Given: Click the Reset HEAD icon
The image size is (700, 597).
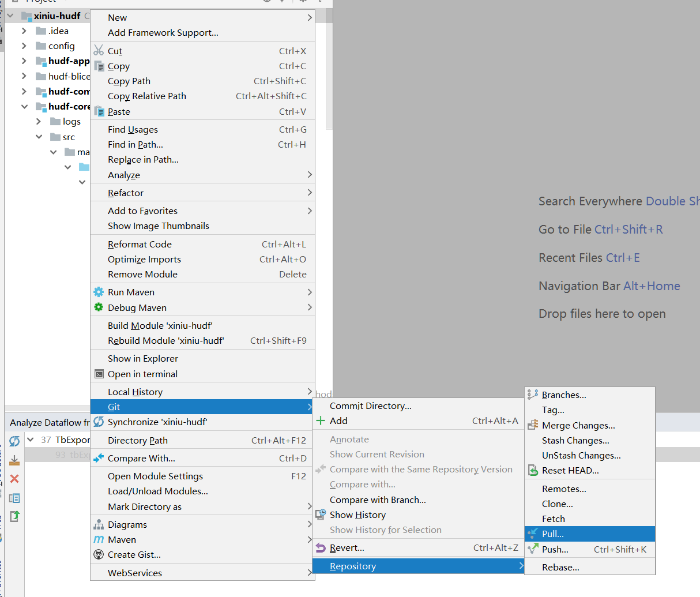Looking at the screenshot, I should click(x=533, y=471).
